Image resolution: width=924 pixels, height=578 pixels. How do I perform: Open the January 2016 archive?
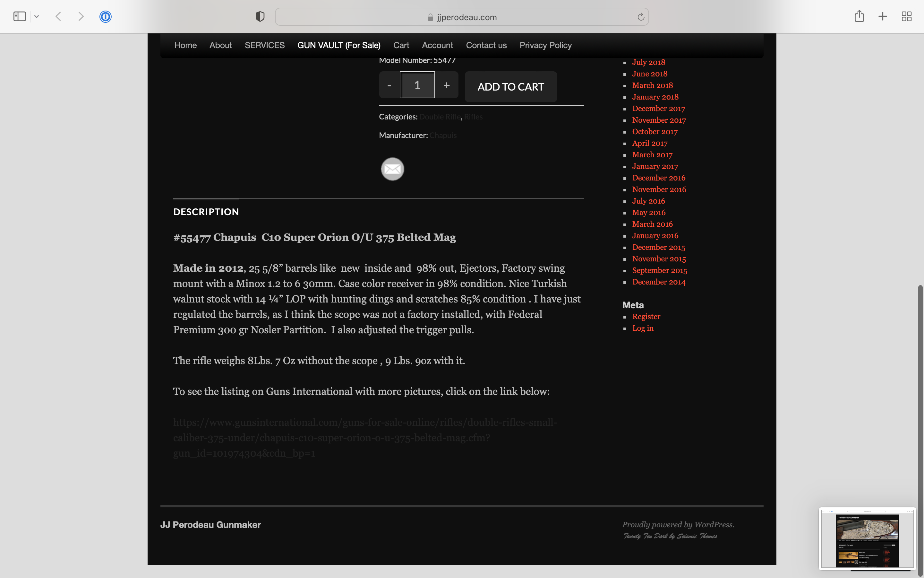coord(655,236)
